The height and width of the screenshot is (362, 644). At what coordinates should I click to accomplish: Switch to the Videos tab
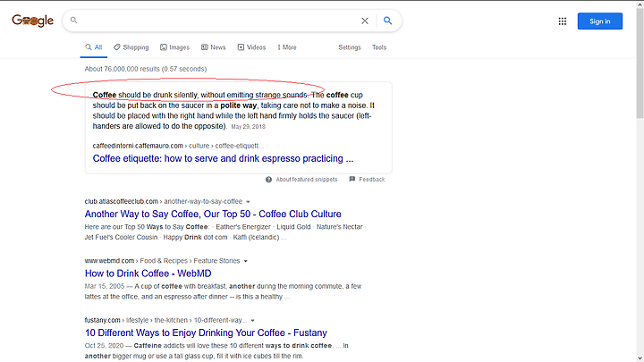point(251,47)
